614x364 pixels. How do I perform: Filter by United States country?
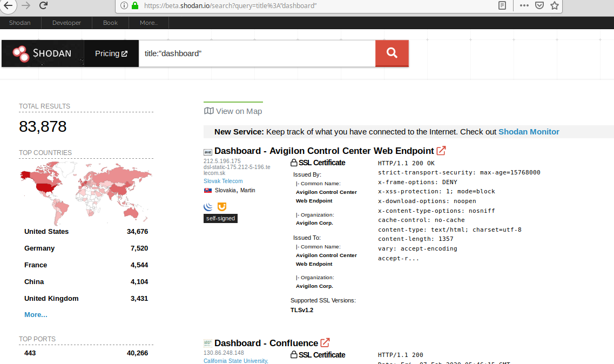click(46, 232)
